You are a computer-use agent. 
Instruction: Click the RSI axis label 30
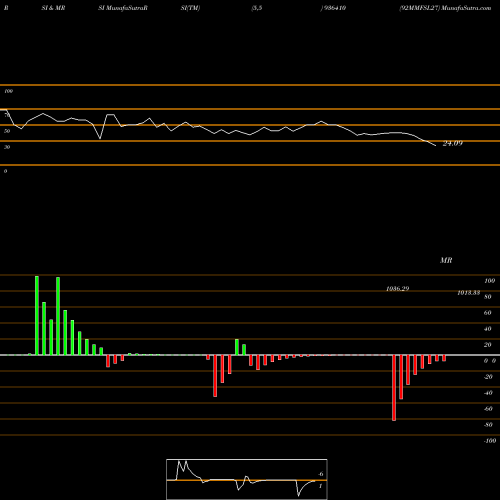coord(7,147)
